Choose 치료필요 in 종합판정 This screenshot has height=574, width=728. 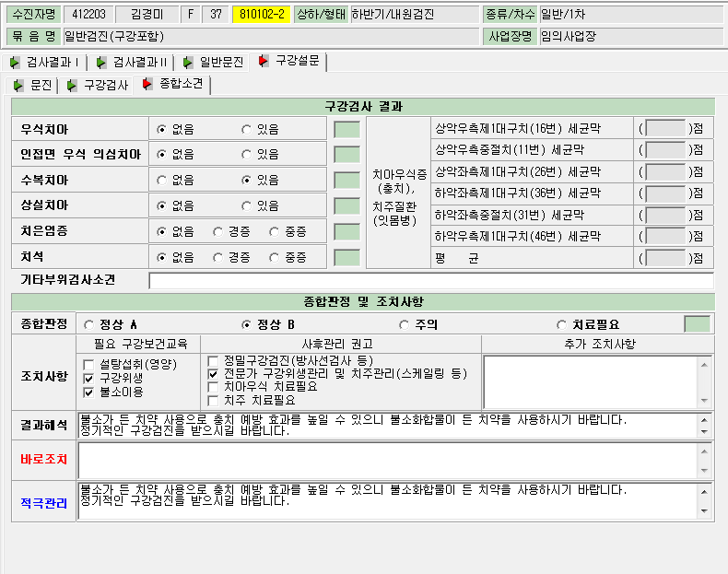[561, 325]
